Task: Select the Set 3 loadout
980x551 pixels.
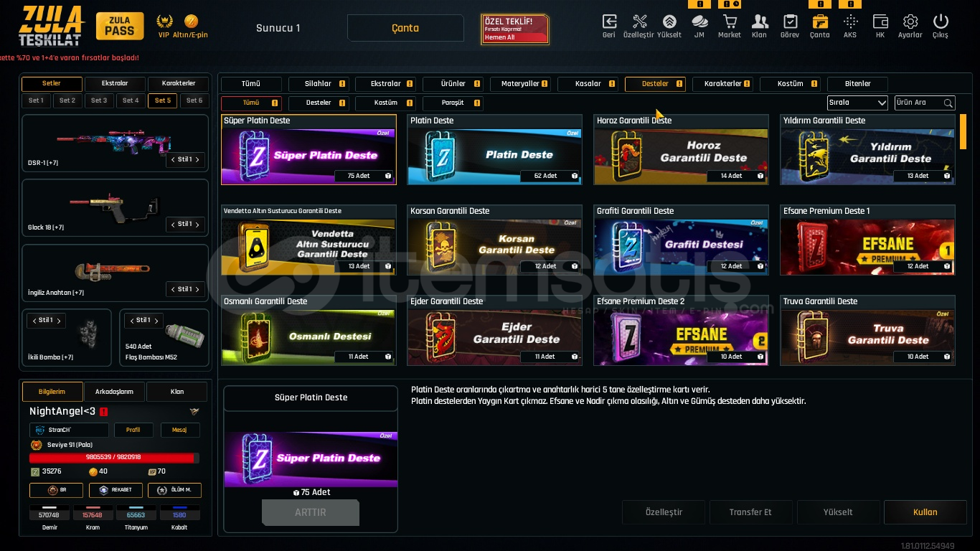Action: (x=99, y=100)
